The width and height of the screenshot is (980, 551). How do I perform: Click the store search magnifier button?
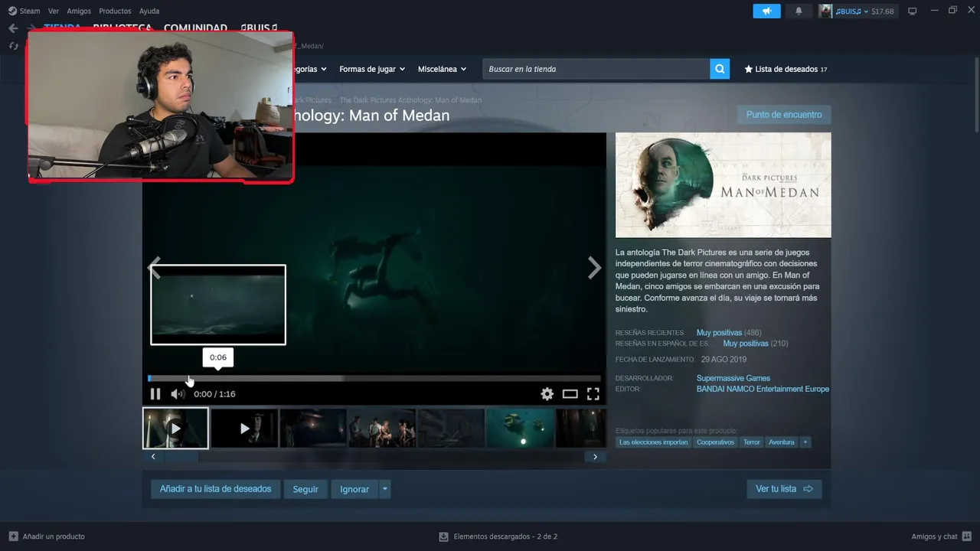tap(720, 69)
